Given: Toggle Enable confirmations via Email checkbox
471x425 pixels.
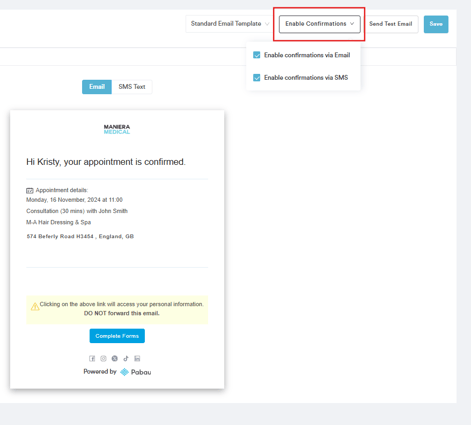Looking at the screenshot, I should click(256, 55).
